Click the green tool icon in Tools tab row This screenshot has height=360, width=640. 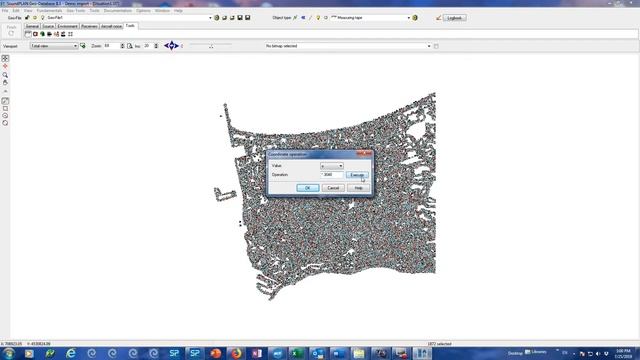(x=42, y=34)
